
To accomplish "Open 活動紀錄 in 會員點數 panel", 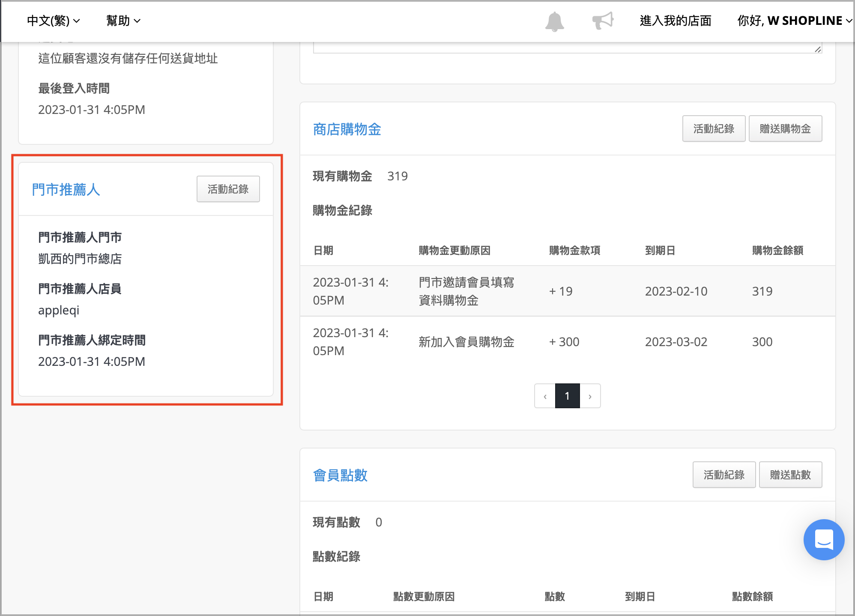I will click(724, 475).
